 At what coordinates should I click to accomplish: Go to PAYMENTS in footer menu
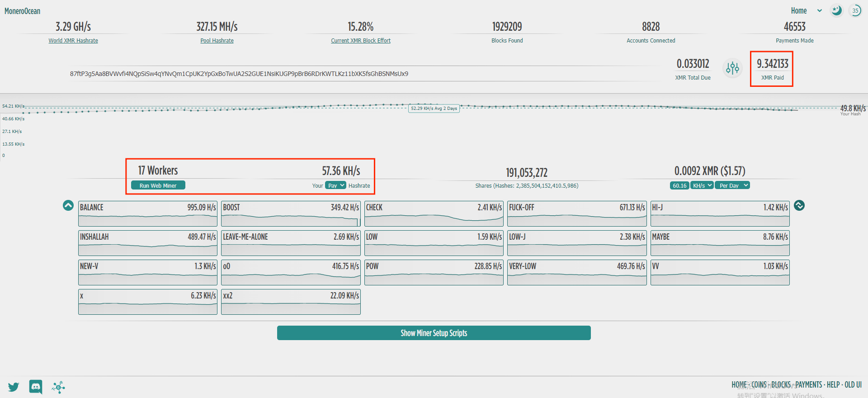[x=809, y=385]
